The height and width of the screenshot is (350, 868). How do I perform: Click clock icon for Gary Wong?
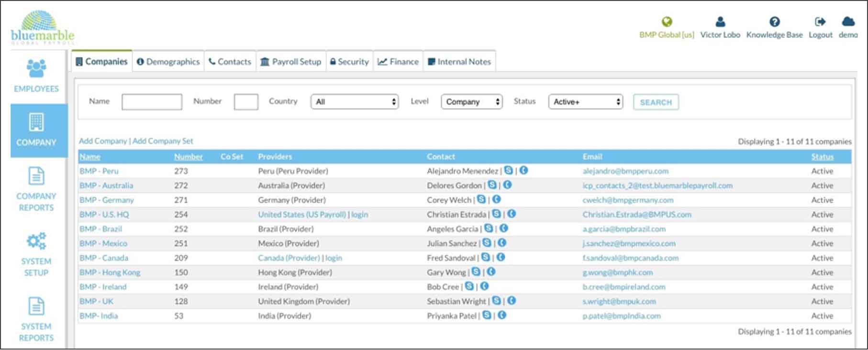(x=491, y=272)
